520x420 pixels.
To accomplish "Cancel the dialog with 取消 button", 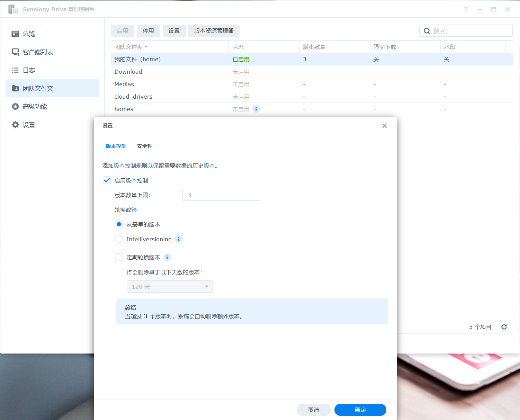I will [314, 410].
